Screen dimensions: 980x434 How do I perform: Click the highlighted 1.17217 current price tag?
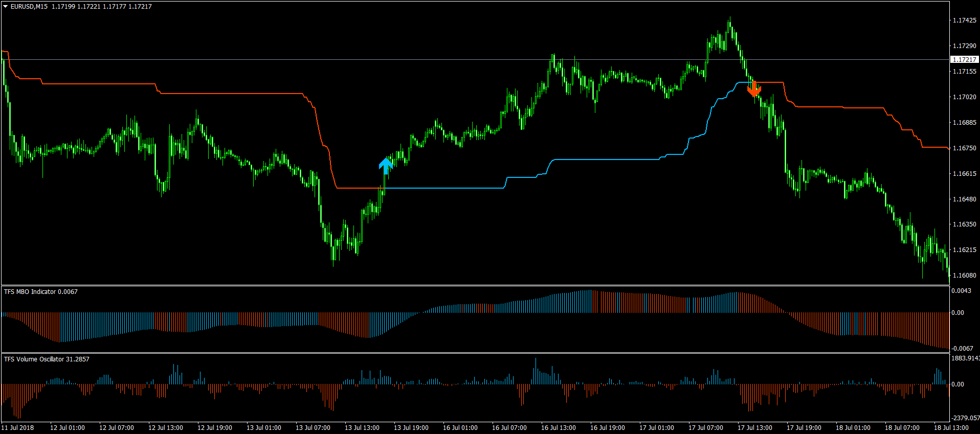[964, 60]
